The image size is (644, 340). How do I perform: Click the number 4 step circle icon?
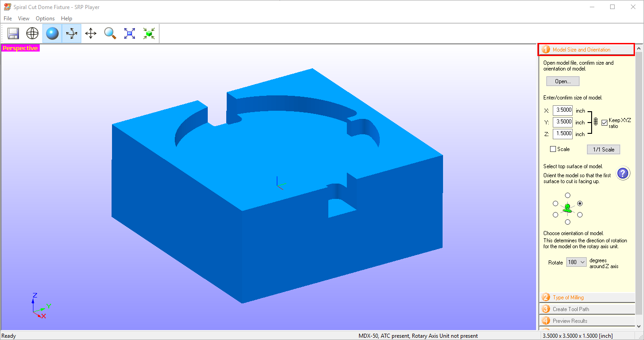546,321
